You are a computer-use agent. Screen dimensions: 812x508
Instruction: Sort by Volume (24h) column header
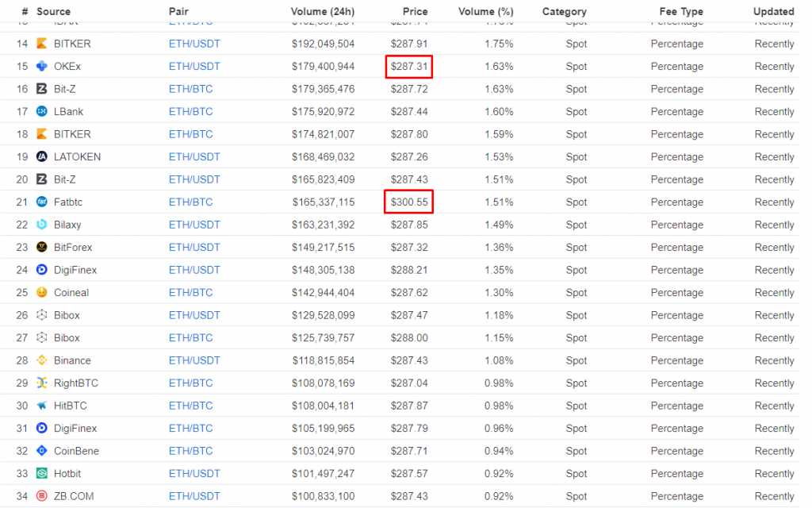click(x=323, y=11)
